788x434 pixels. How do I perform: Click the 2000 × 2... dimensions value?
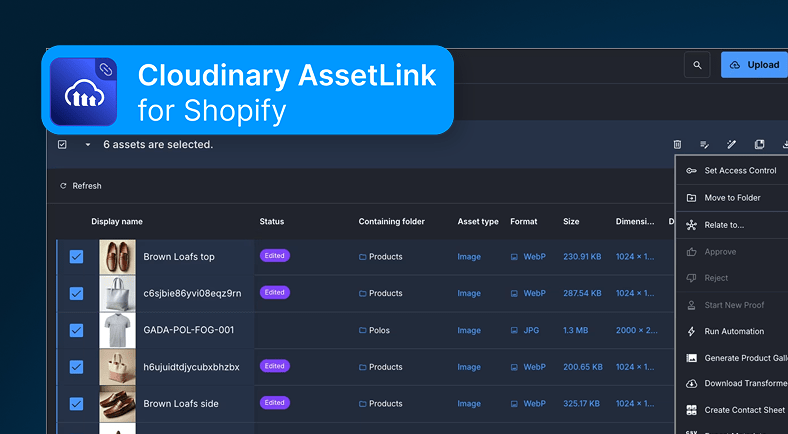coord(637,331)
